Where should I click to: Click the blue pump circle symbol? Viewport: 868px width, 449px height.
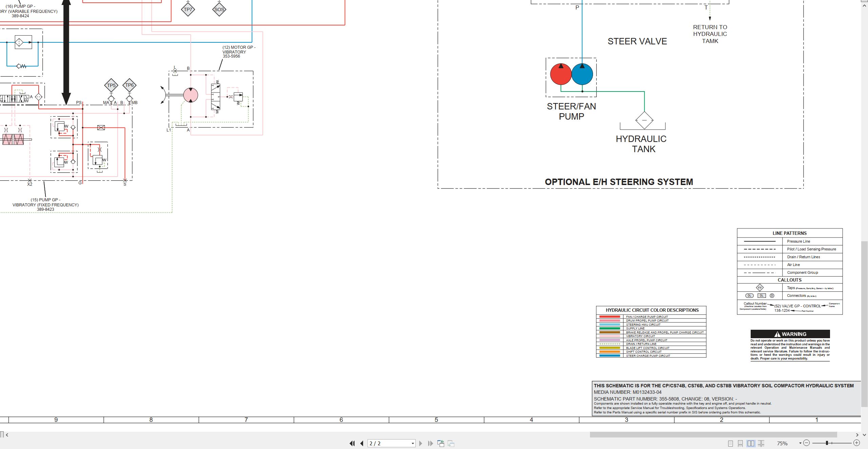coord(582,74)
